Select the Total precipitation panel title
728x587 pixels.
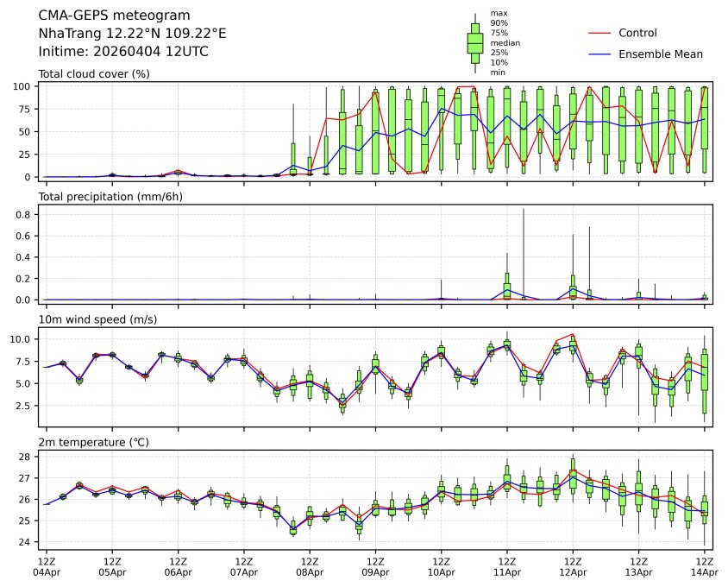106,197
